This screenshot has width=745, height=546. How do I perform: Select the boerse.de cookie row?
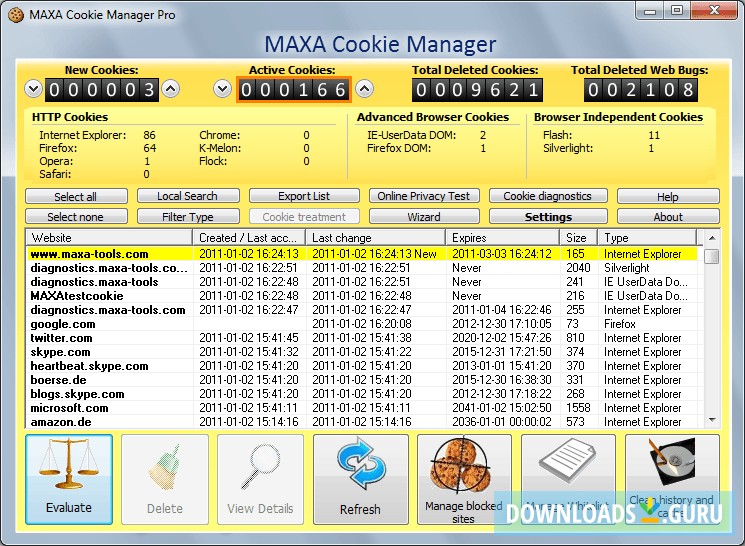[362, 380]
